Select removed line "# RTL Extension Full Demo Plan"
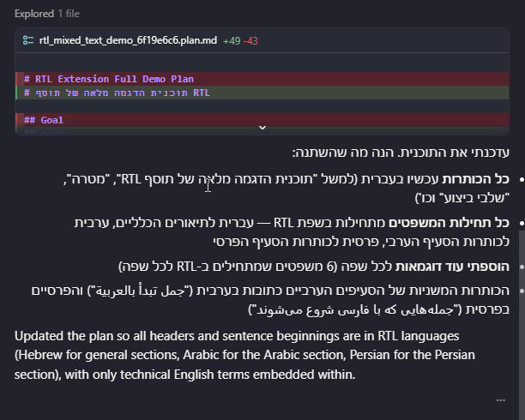525x420 pixels. coord(108,79)
